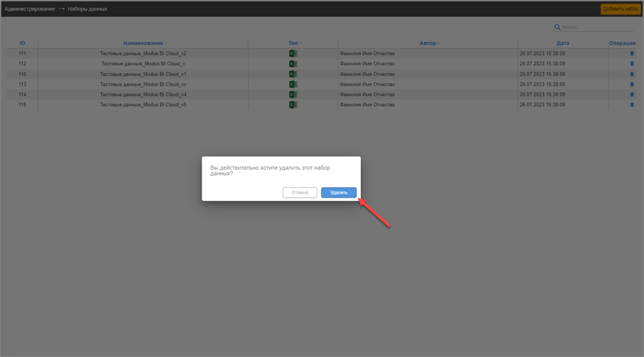644x357 pixels.
Task: Delete dataset 110 using its trash icon
Action: [x=631, y=74]
